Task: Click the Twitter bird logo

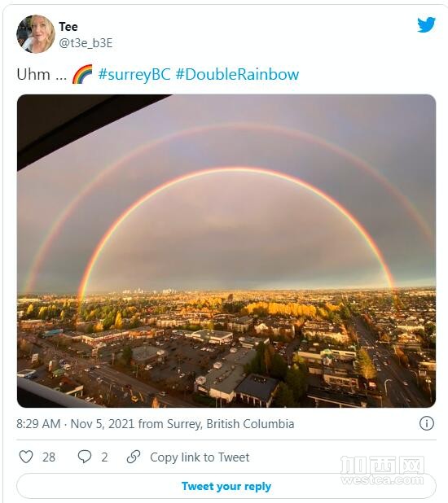Action: [x=426, y=24]
